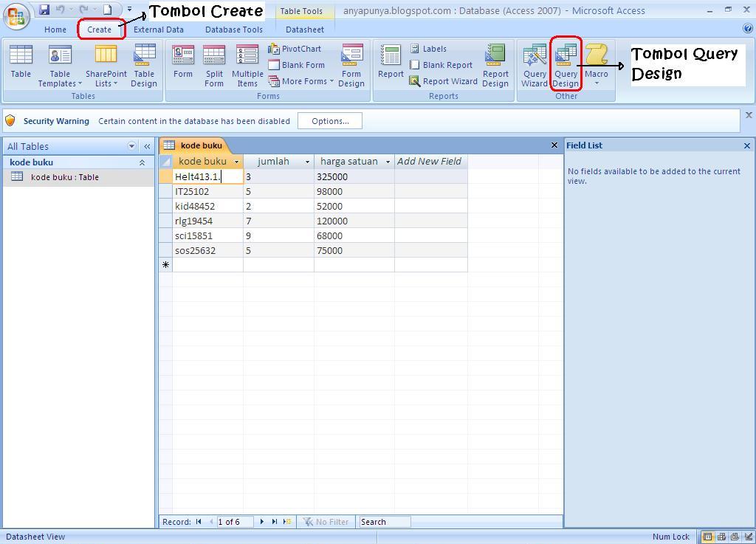Open the jumlah column dropdown arrow
This screenshot has height=544, width=756.
pos(307,162)
